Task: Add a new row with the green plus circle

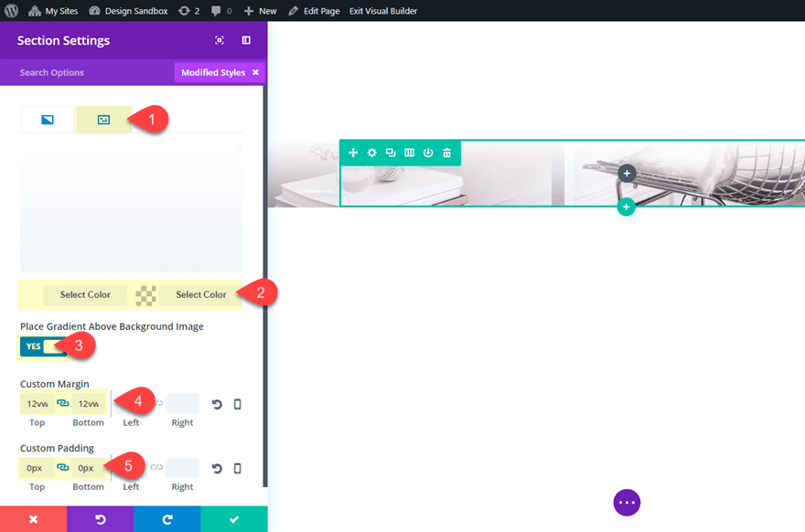Action: (x=627, y=207)
